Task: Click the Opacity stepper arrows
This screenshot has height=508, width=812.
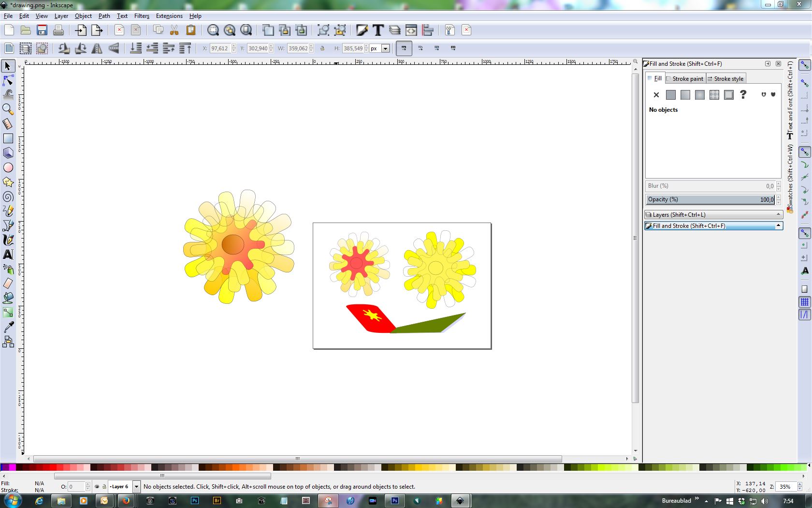Action: [x=778, y=199]
